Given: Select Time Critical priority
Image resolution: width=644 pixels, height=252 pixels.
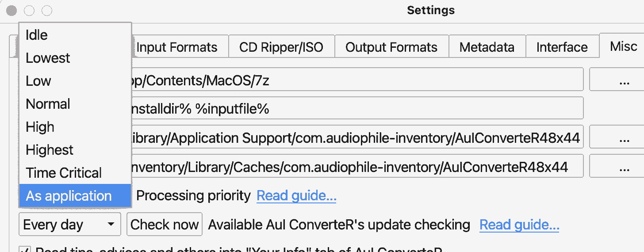Looking at the screenshot, I should (x=75, y=173).
